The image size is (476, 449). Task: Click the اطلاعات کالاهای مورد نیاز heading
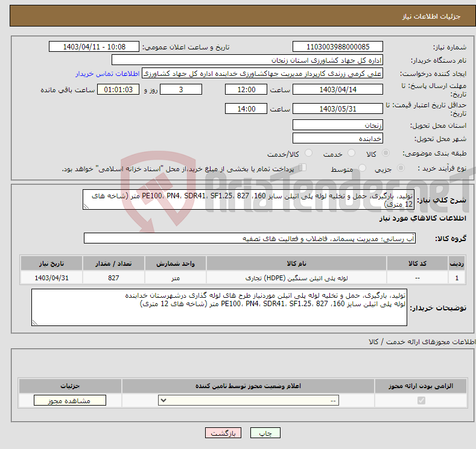422,218
